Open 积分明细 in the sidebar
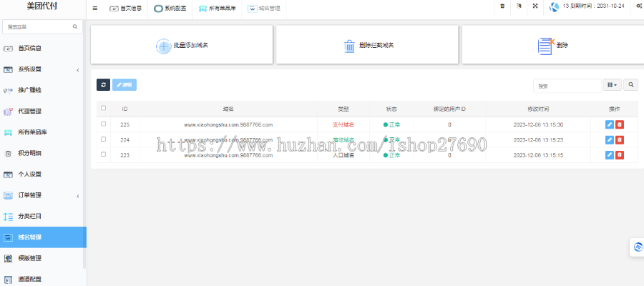The height and width of the screenshot is (286, 644). pyautogui.click(x=43, y=154)
